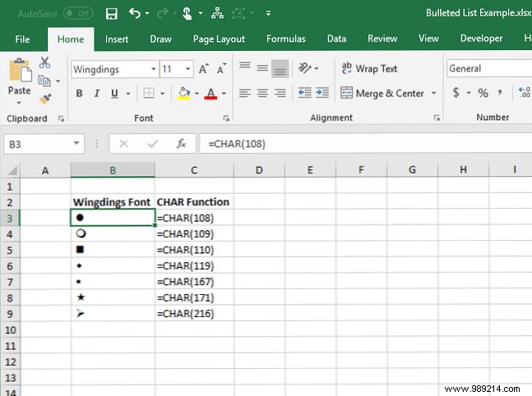Image resolution: width=532 pixels, height=396 pixels.
Task: Switch to the View tab
Action: [x=428, y=39]
